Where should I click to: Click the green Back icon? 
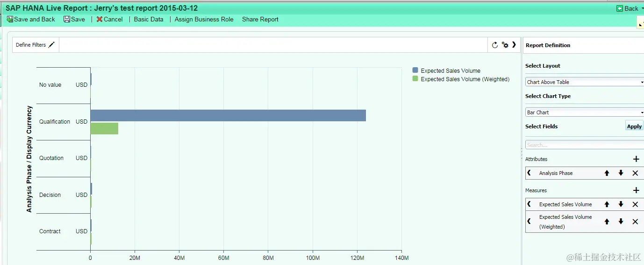click(x=620, y=8)
